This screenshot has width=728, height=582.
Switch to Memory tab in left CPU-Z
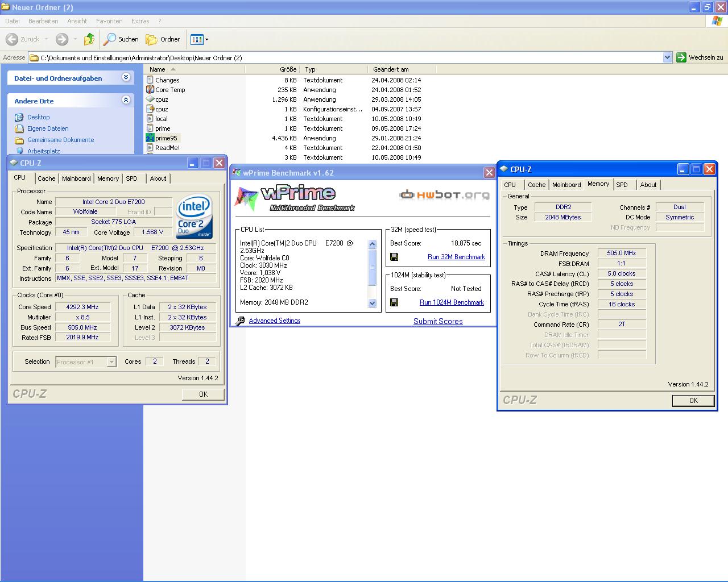[x=108, y=178]
